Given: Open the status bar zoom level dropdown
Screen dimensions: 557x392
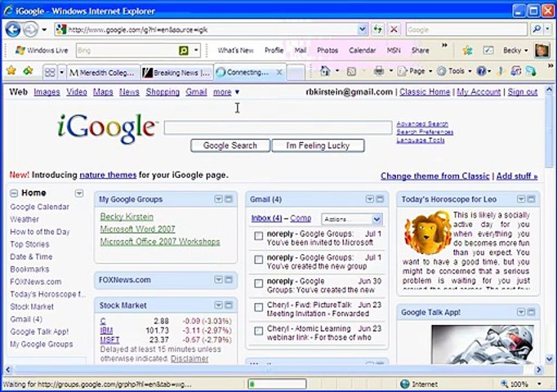Looking at the screenshot, I should click(x=539, y=384).
